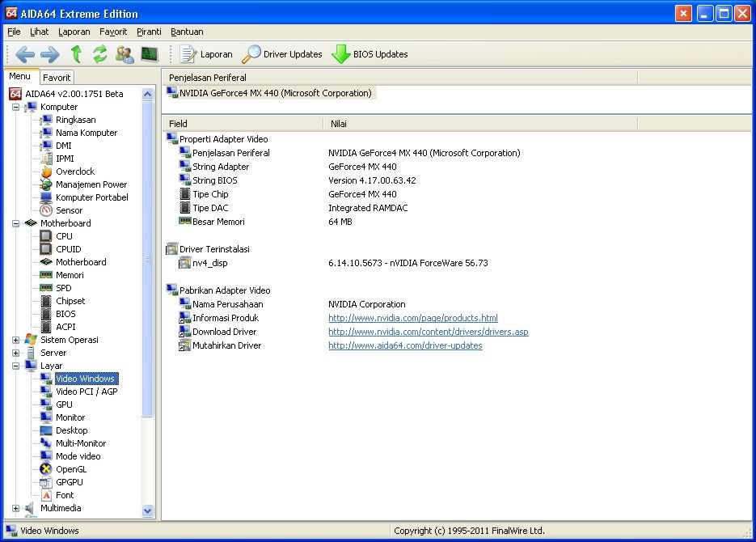This screenshot has height=542, width=756.
Task: Click the Field column header
Action: coord(243,124)
